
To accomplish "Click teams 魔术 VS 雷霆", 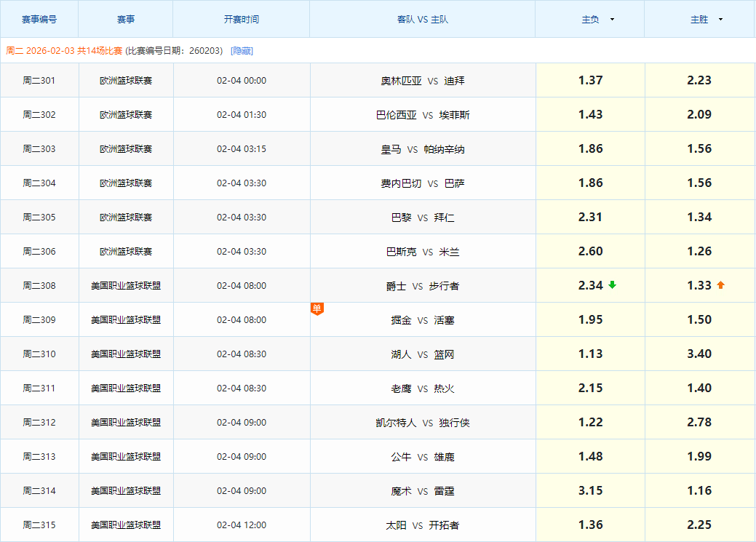I will [x=423, y=492].
